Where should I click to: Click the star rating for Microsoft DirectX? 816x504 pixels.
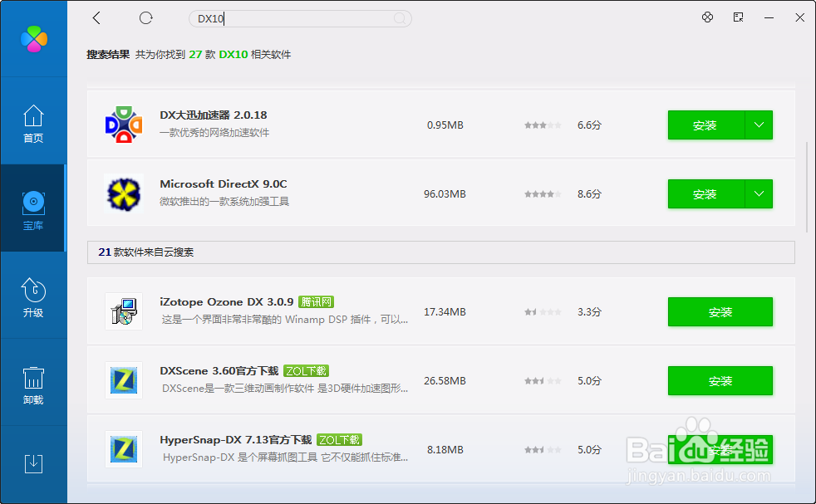click(543, 194)
